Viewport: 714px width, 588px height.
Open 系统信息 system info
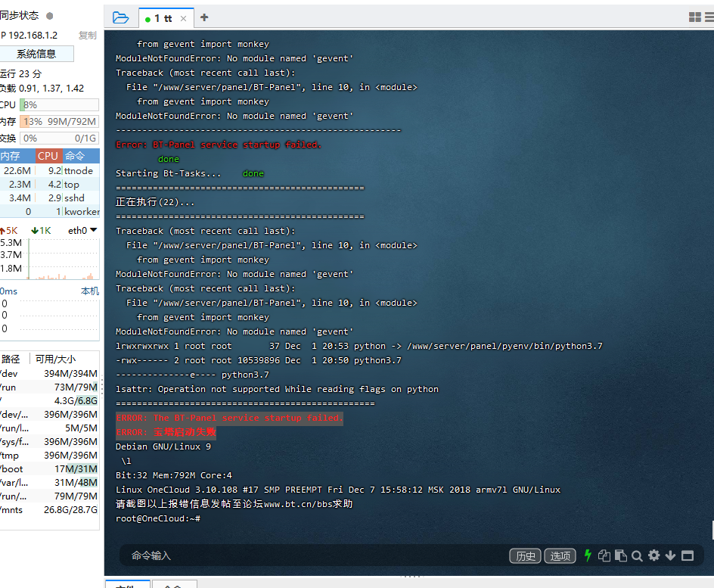click(36, 54)
